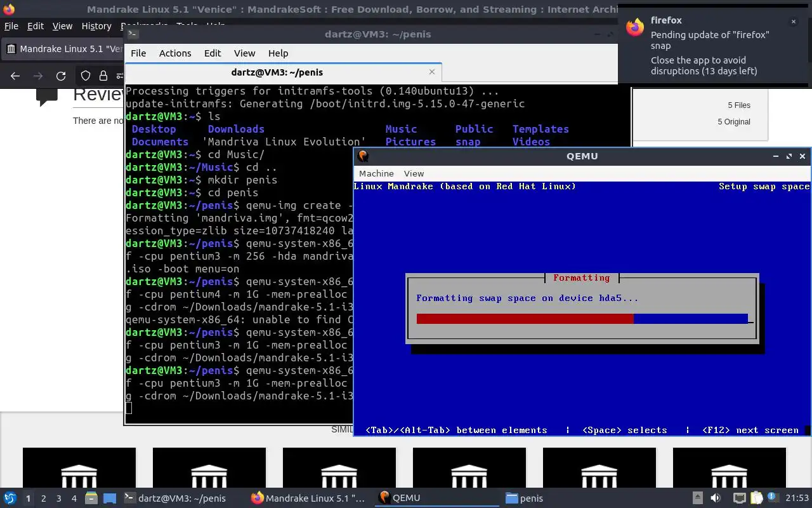Click the site security padlock icon

click(x=103, y=76)
